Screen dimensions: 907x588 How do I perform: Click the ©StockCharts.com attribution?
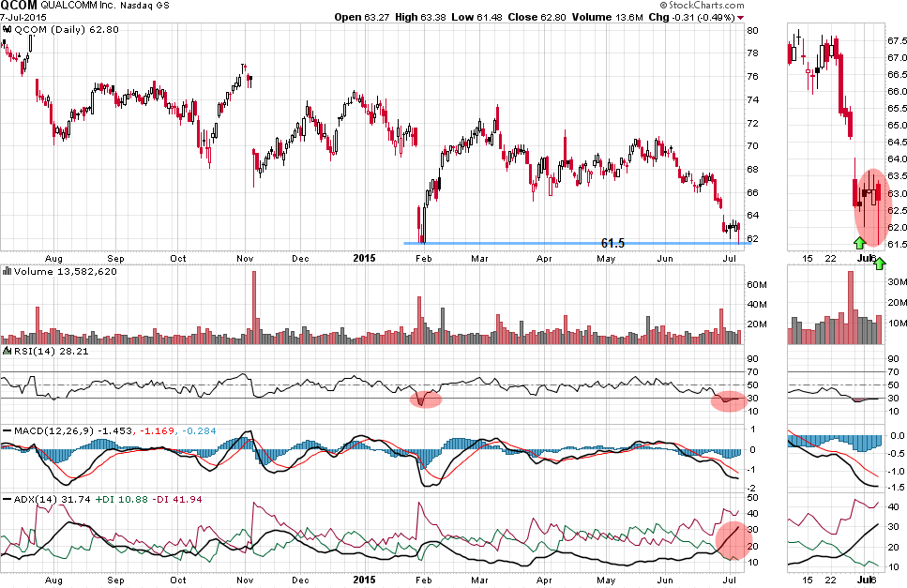(x=702, y=6)
